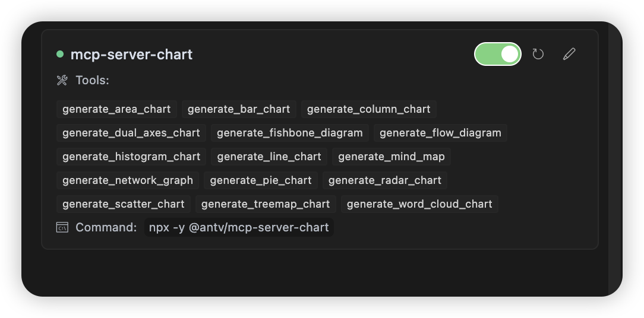
Task: Click the generate_network_graph tag
Action: click(x=128, y=180)
